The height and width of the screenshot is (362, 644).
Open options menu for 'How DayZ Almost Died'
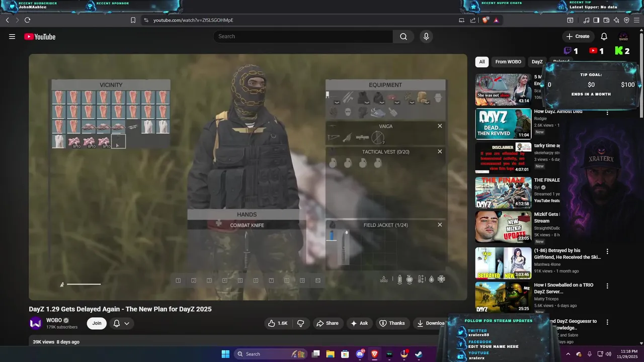607,113
